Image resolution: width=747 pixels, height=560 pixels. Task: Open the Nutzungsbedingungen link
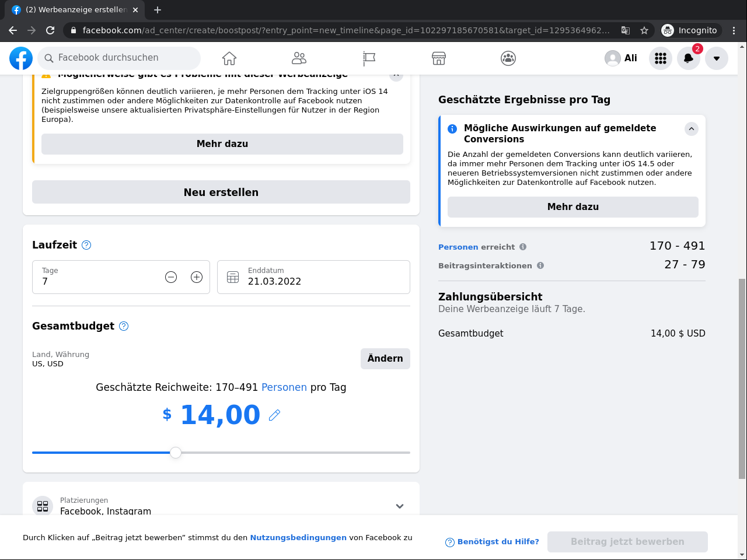tap(298, 538)
